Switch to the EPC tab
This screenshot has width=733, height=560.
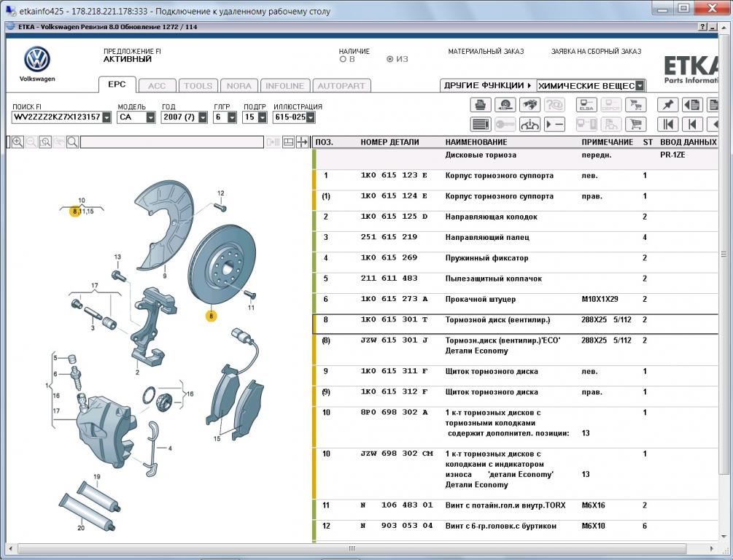[117, 85]
